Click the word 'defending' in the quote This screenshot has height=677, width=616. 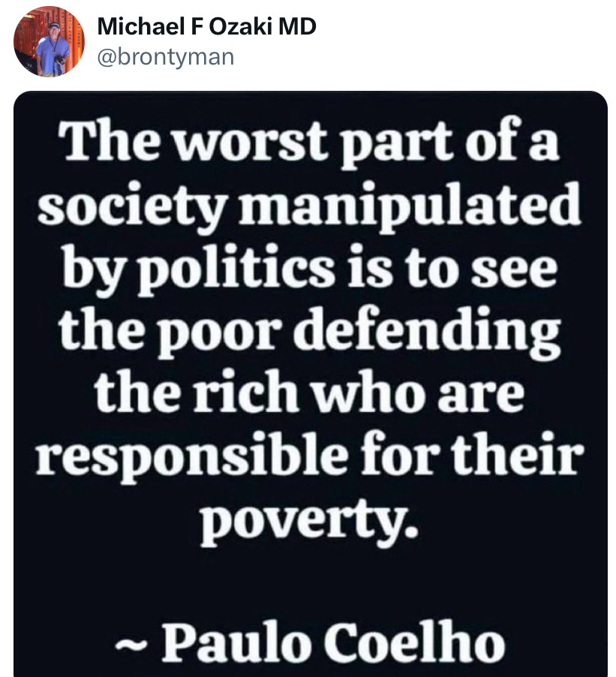[428, 332]
